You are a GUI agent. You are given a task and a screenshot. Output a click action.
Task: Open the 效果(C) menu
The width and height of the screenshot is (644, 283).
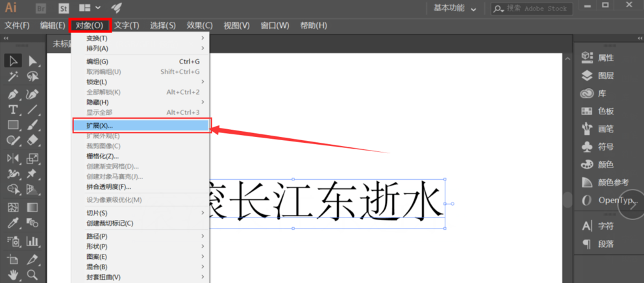click(199, 25)
